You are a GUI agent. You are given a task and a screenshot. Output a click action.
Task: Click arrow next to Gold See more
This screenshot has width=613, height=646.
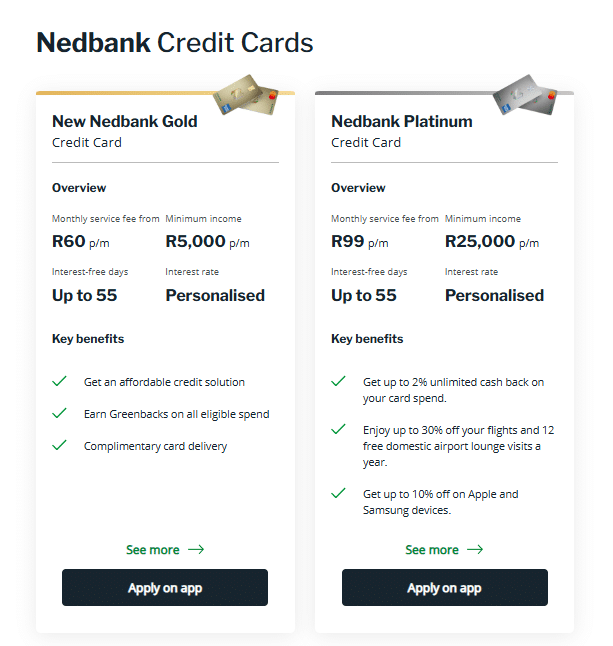tap(196, 549)
